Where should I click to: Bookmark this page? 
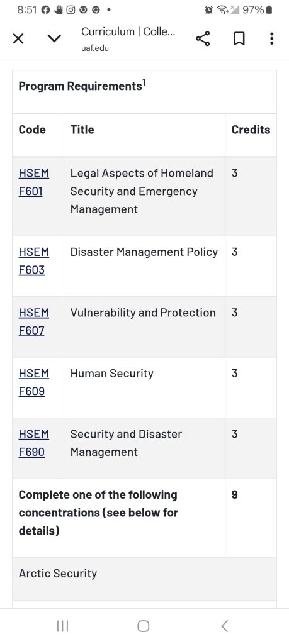point(239,39)
